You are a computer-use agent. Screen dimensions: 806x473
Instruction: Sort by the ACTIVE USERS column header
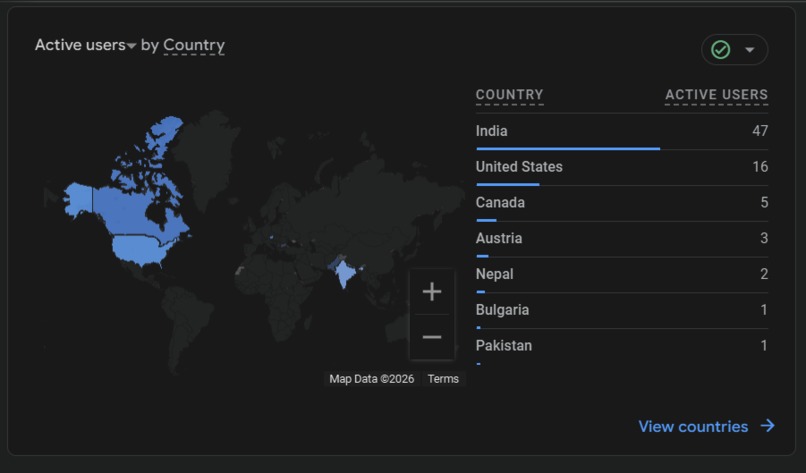(x=716, y=95)
